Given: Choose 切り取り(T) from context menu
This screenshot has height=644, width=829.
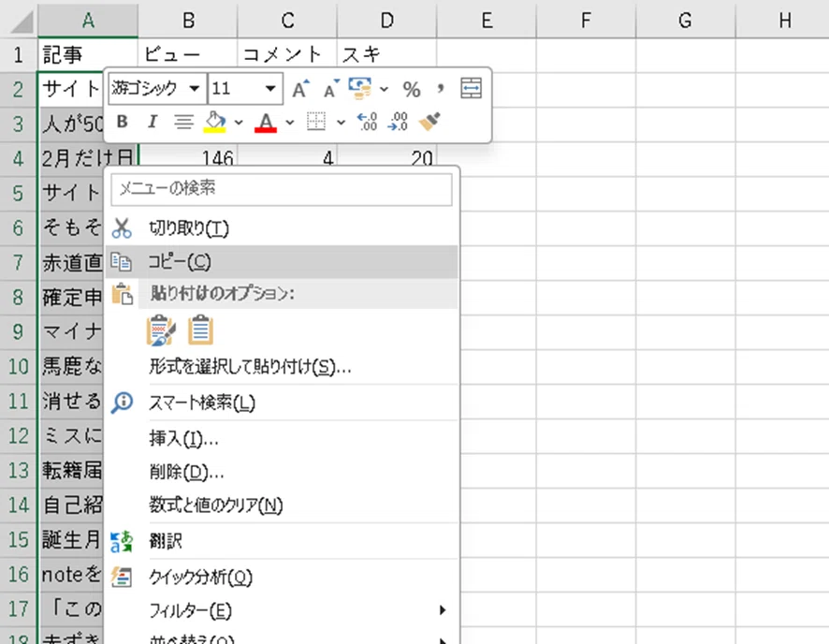Looking at the screenshot, I should point(282,228).
